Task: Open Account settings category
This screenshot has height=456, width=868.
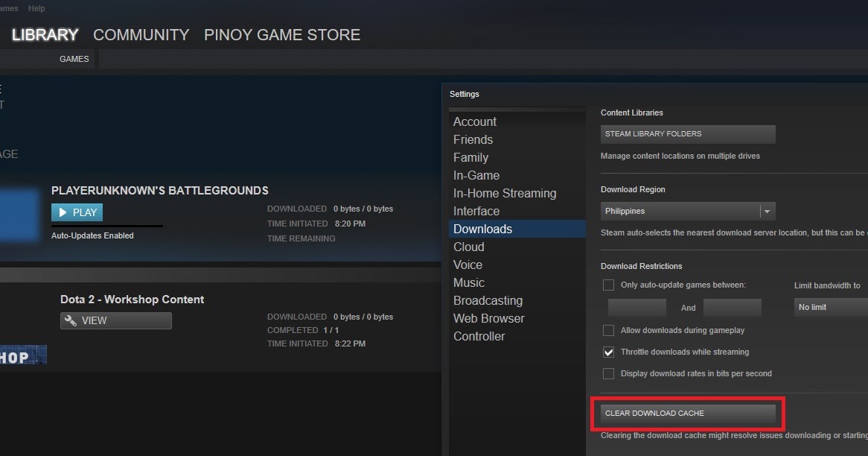Action: 517,121
